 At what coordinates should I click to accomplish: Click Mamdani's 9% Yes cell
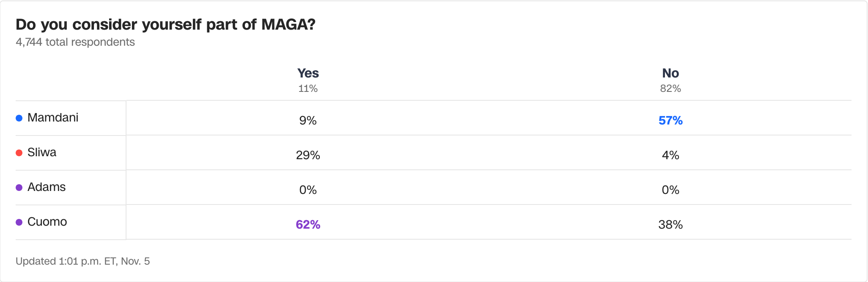click(x=308, y=121)
